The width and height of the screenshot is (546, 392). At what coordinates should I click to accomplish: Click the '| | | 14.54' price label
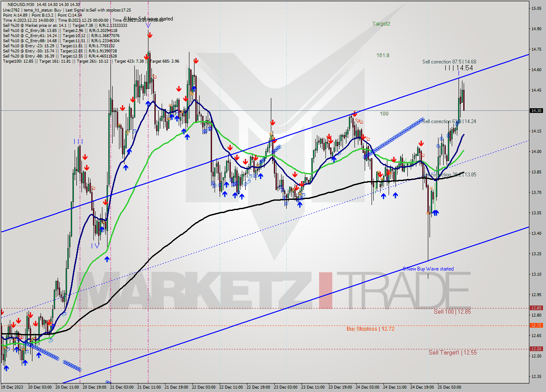459,68
